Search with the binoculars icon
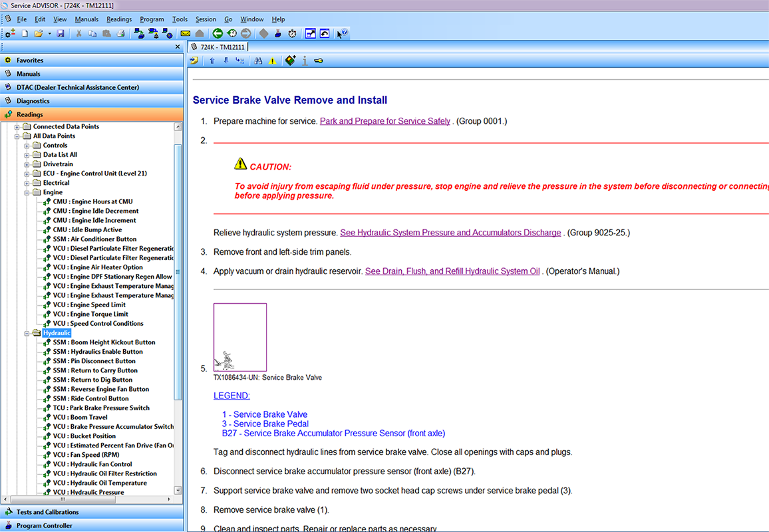Screen dimensions: 769x532 coord(258,61)
